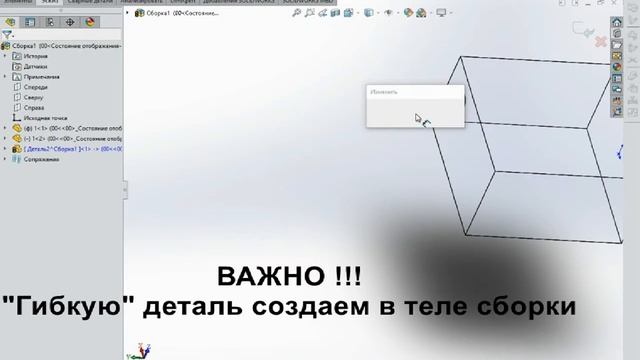
Task: Open Appearances color ball task pane tab
Action: click(617, 67)
